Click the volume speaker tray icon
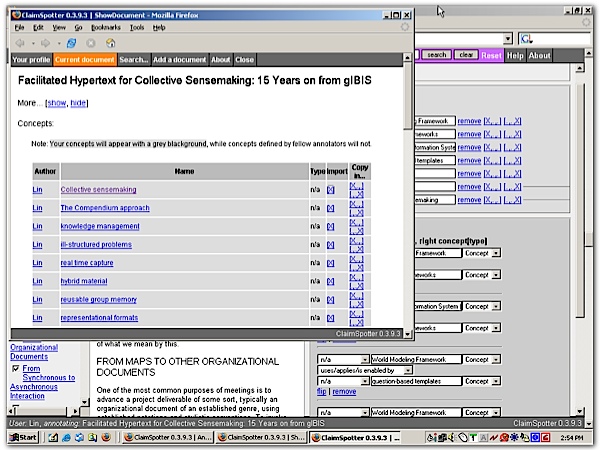 (452, 437)
